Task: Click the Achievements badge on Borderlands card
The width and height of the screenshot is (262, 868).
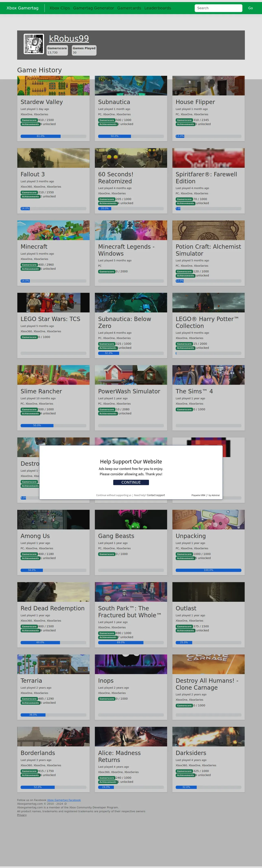Action: tap(30, 775)
